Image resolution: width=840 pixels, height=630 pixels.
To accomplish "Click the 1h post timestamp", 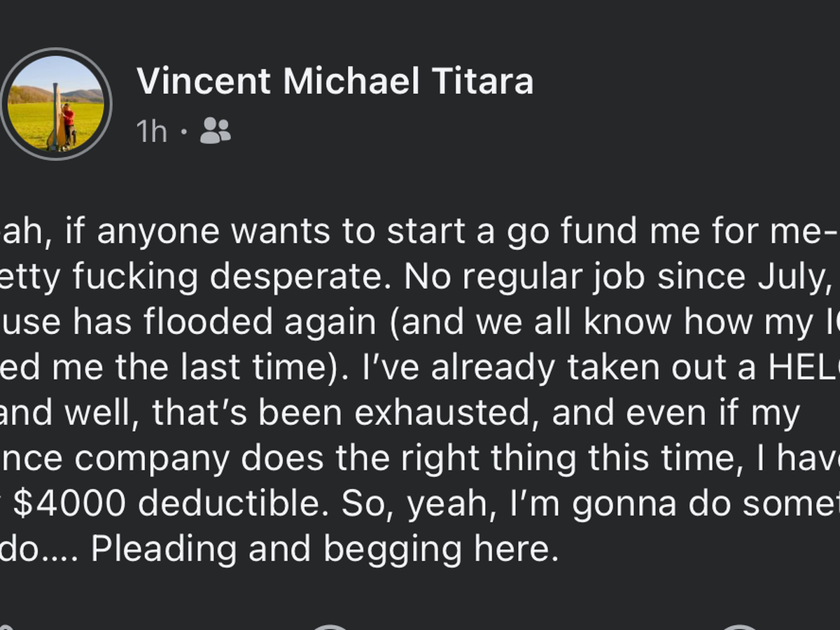I will [152, 131].
